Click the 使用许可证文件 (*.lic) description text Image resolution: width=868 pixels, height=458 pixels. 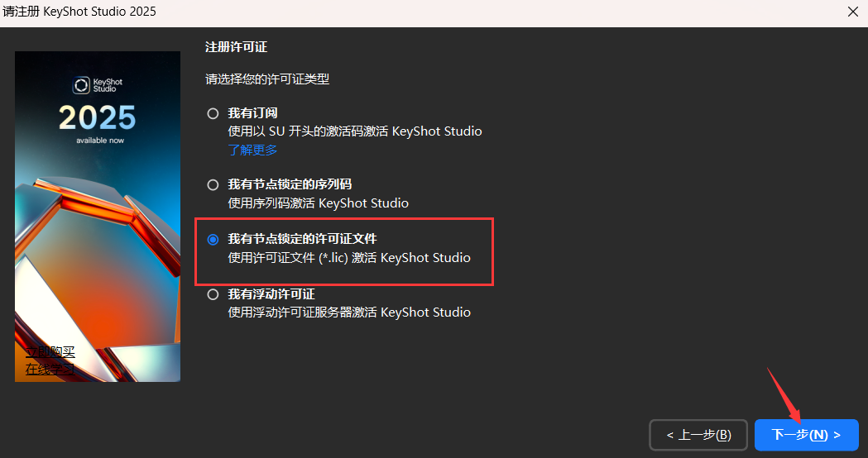348,257
